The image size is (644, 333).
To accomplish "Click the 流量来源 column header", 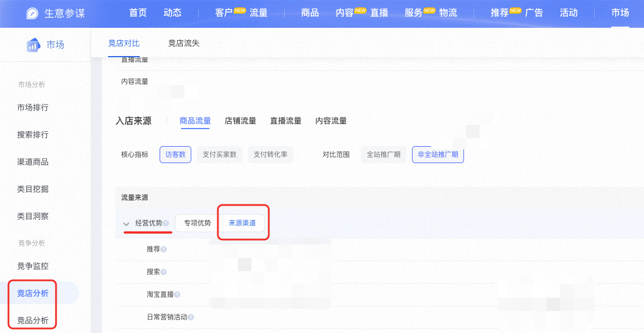I will pos(135,198).
